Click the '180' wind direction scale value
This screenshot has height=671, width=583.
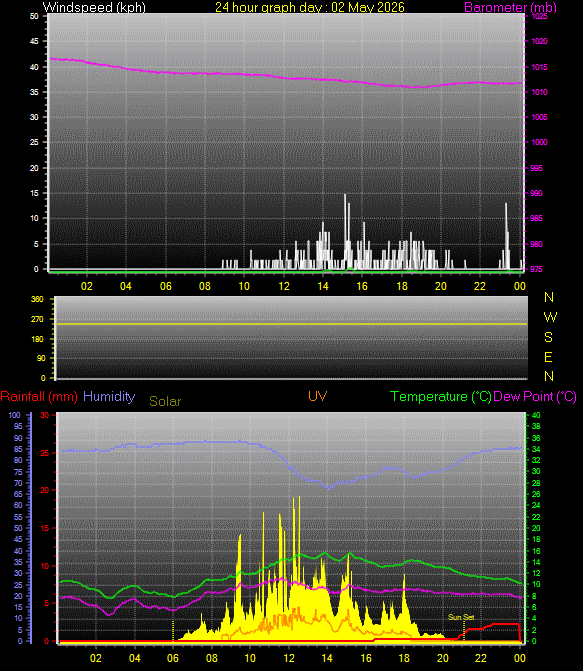pyautogui.click(x=37, y=339)
